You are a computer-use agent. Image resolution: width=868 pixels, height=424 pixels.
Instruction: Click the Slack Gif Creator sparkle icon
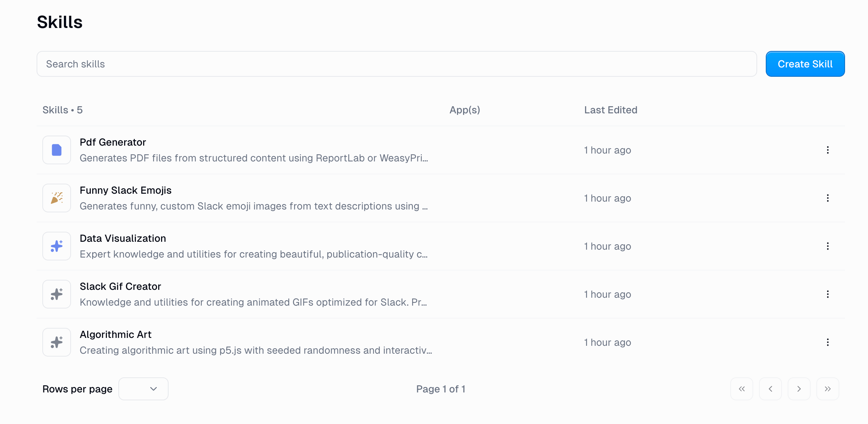click(56, 294)
